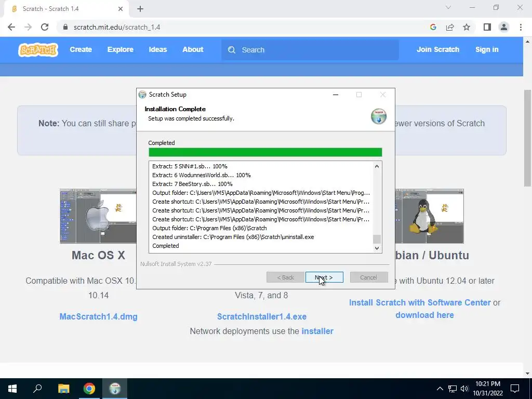
Task: Open the Chrome tab search chevron
Action: [x=448, y=7]
